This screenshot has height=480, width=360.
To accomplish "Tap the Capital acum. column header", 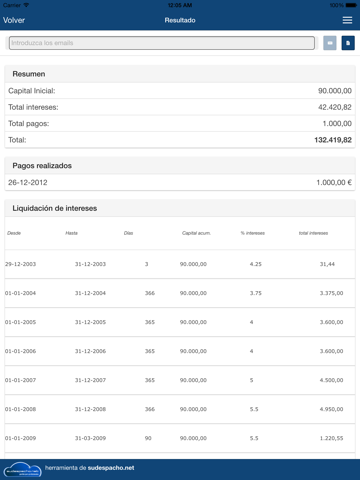I will coord(196,233).
